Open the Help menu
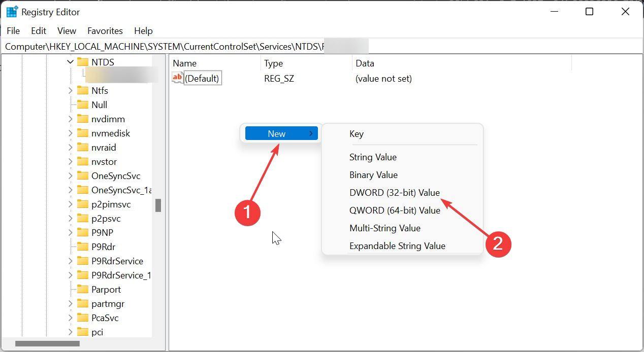Screen dimensions: 644x352 (x=143, y=31)
